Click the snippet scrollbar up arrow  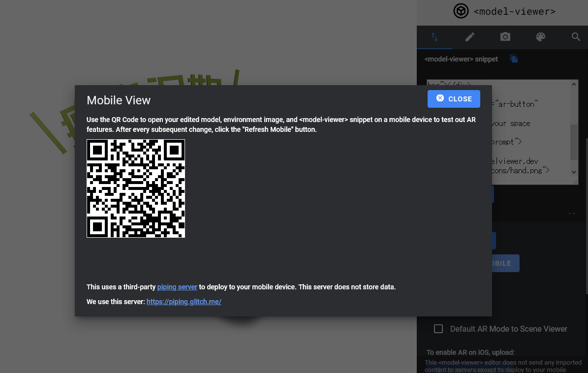click(574, 84)
